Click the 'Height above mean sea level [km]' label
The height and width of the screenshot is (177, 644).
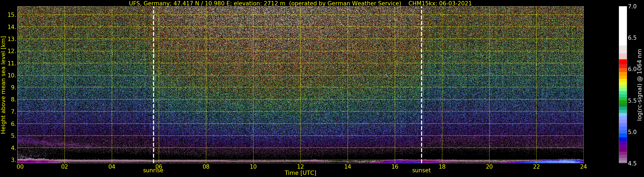point(3,85)
